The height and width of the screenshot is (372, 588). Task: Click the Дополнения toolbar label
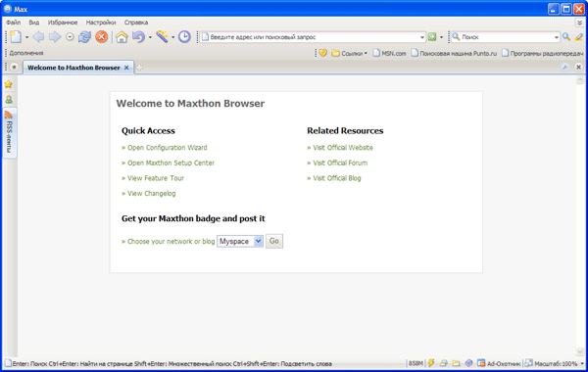[x=26, y=53]
